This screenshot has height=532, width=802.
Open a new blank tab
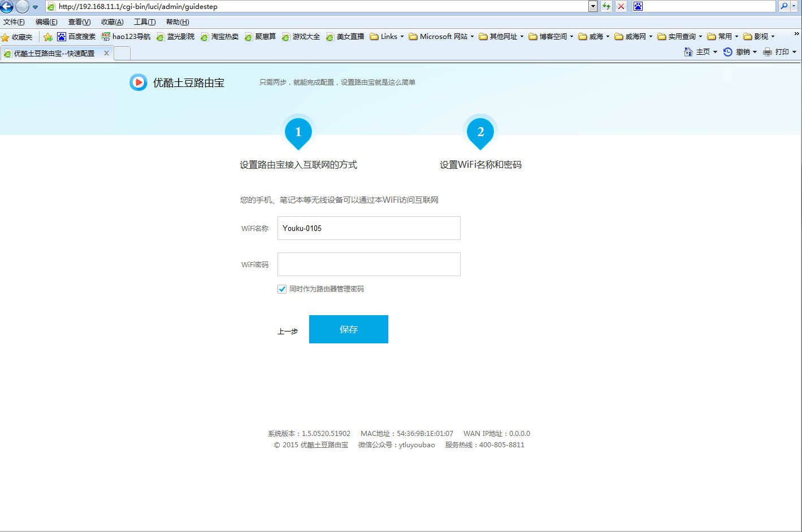(x=122, y=53)
